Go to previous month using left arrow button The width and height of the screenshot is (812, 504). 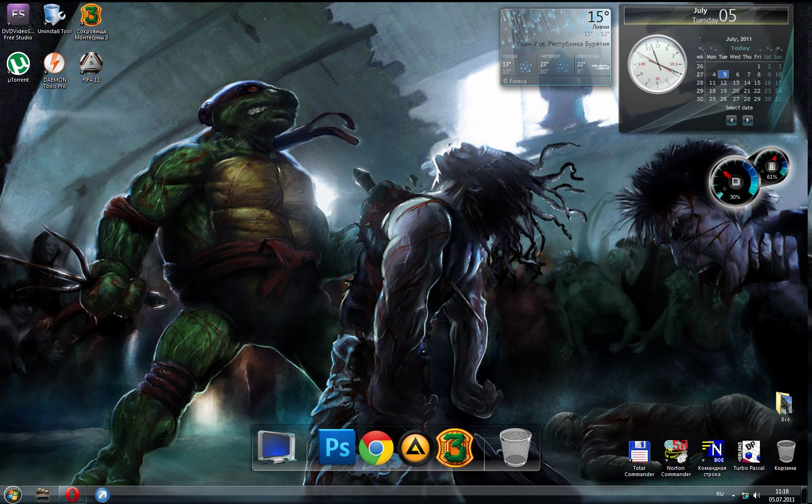731,120
